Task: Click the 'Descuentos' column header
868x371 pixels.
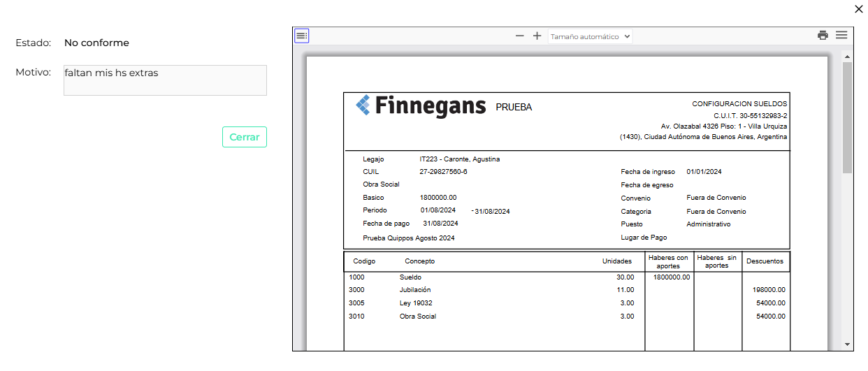Action: pos(765,261)
